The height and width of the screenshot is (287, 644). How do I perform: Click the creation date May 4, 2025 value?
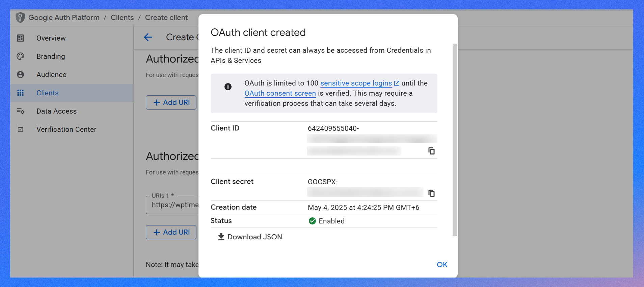click(364, 208)
